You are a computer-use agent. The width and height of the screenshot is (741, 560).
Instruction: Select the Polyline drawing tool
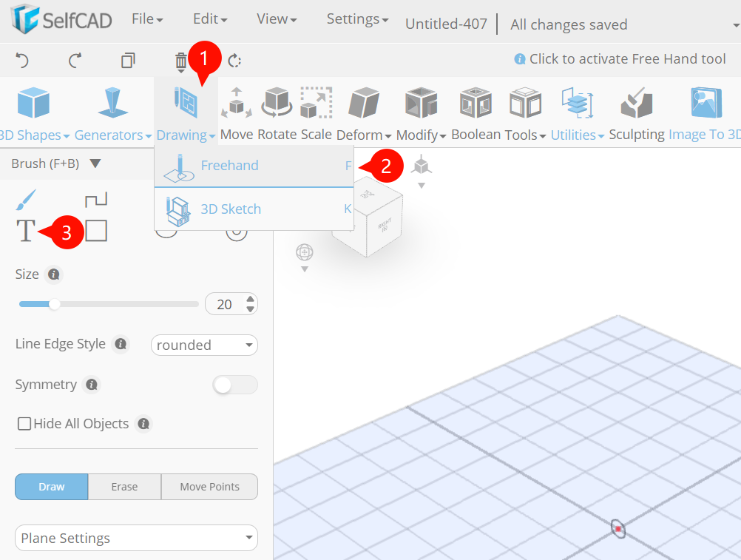tap(96, 200)
